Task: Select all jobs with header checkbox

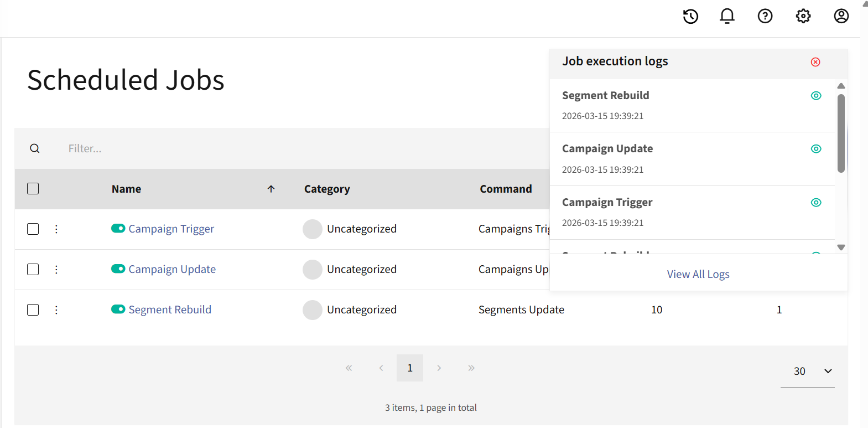Action: point(33,189)
